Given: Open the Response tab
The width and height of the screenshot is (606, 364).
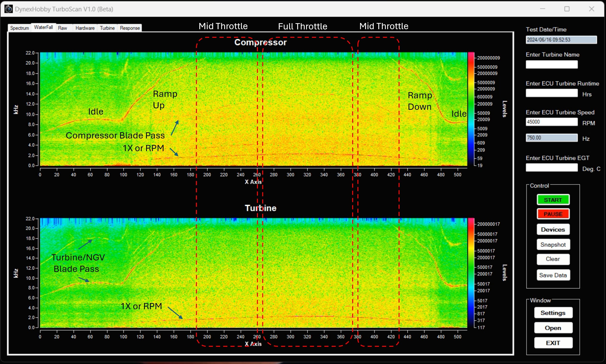Looking at the screenshot, I should click(130, 28).
